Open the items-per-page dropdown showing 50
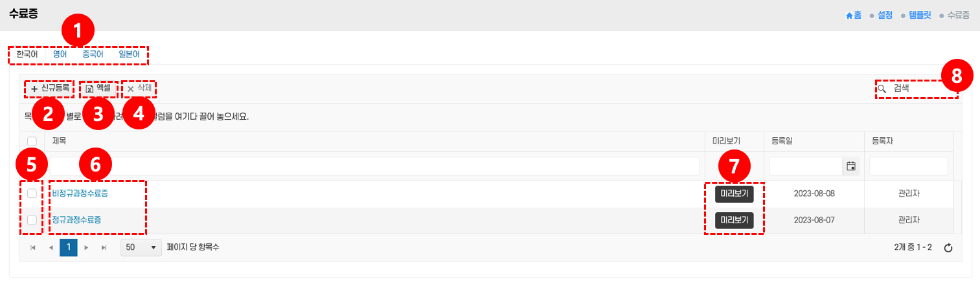This screenshot has width=980, height=286. coord(141,247)
